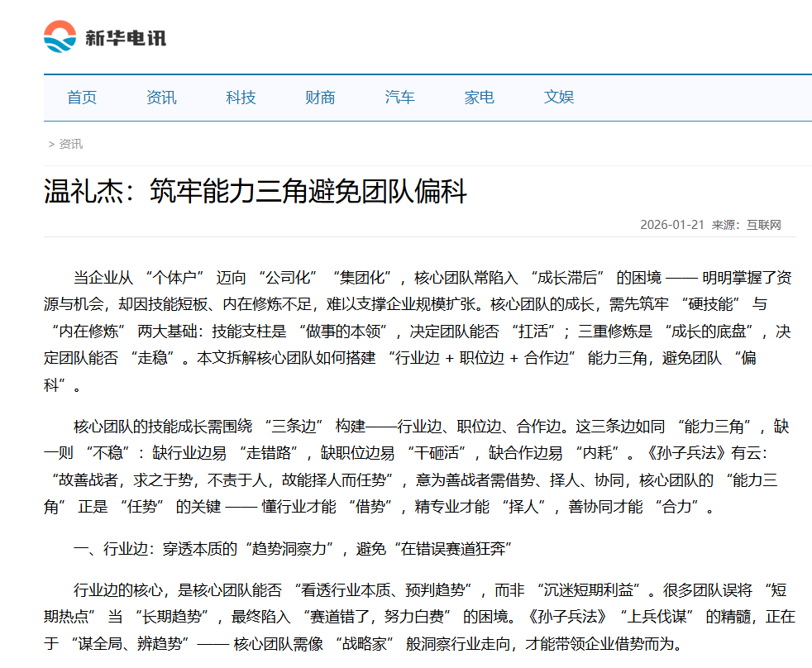Viewport: 812px width, 668px height.
Task: Open the 文娱 entertainment channel
Action: 559,98
